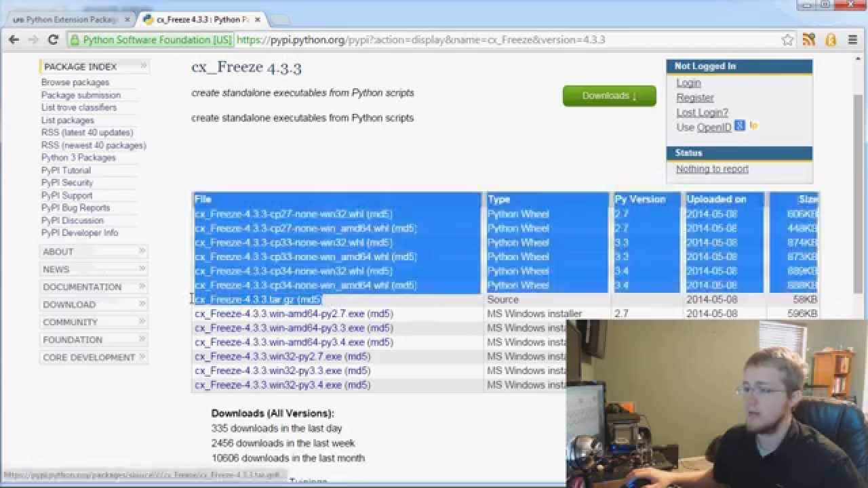The height and width of the screenshot is (488, 868).
Task: Expand the COMMUNITY sidebar section
Action: click(x=143, y=321)
